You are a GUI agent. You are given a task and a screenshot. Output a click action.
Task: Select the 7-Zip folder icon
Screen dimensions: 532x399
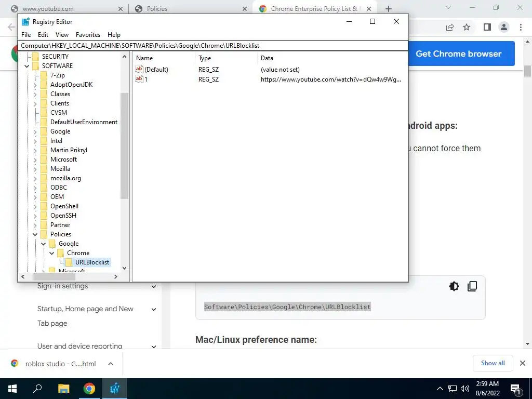[x=44, y=75]
